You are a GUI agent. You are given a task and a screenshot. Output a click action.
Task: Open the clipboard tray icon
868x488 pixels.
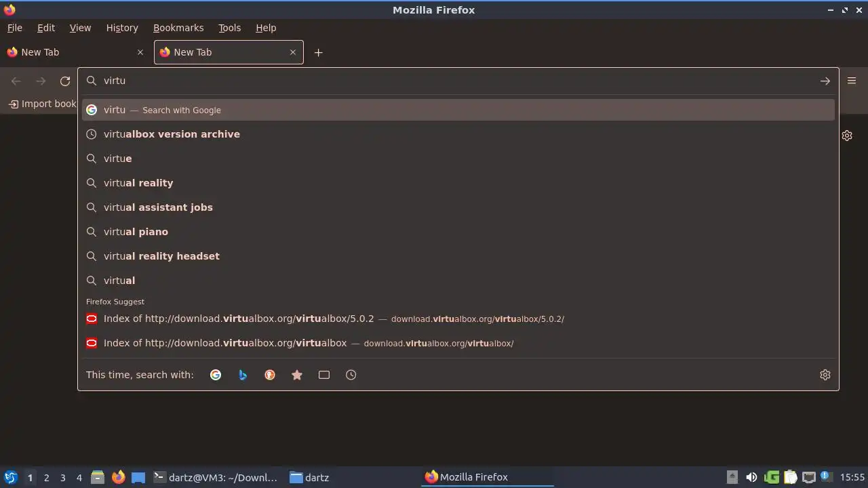click(790, 477)
